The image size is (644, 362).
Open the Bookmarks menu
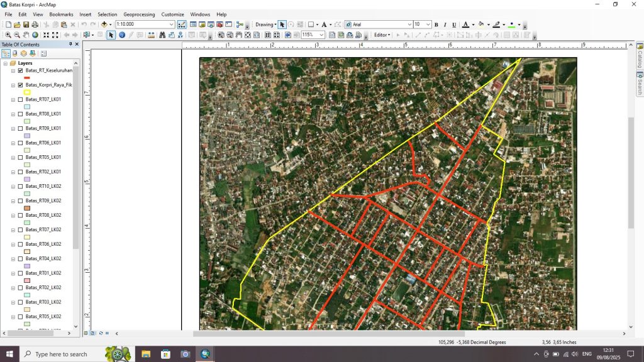point(61,14)
